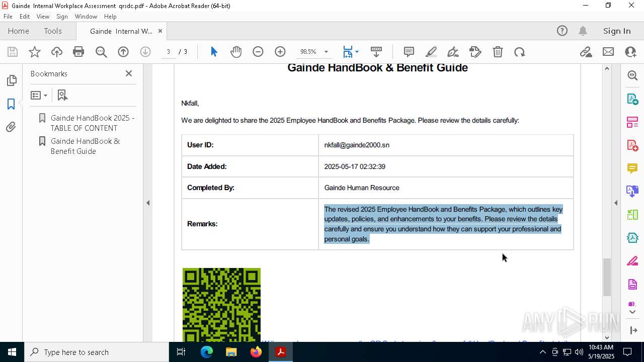Click the page number input field
The image size is (644, 362).
(169, 52)
